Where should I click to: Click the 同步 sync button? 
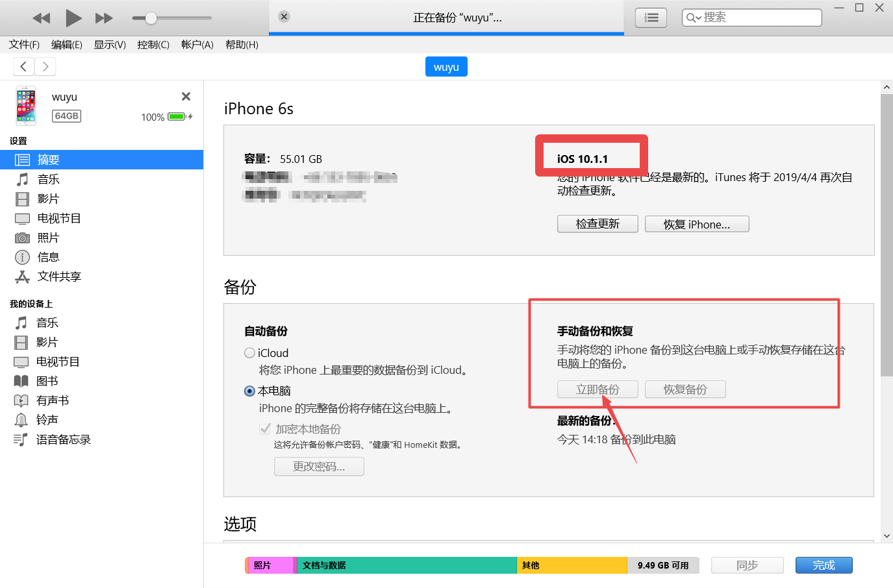coord(748,565)
